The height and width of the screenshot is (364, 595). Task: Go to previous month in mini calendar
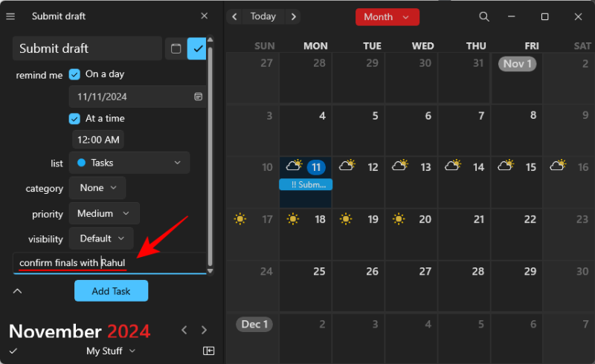tap(184, 331)
